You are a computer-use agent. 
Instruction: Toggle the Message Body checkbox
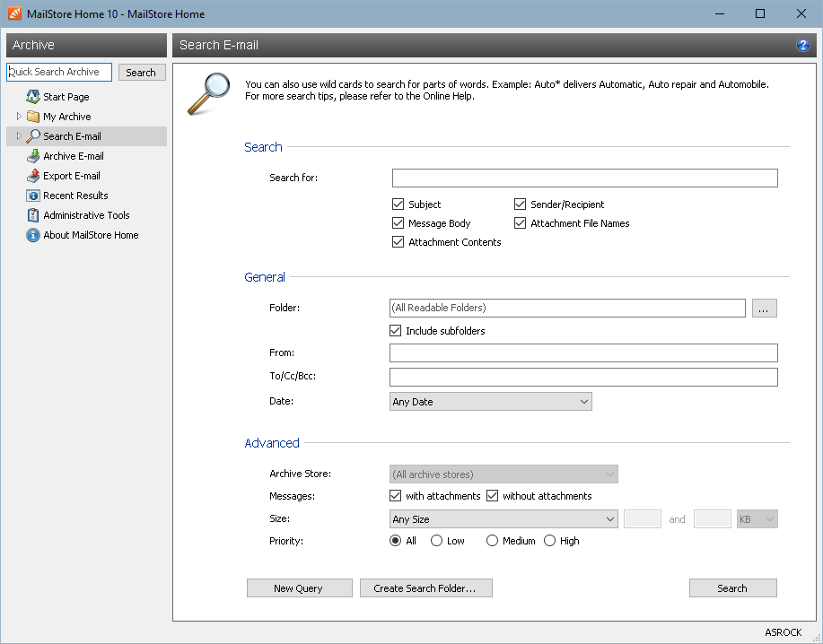[x=398, y=222]
